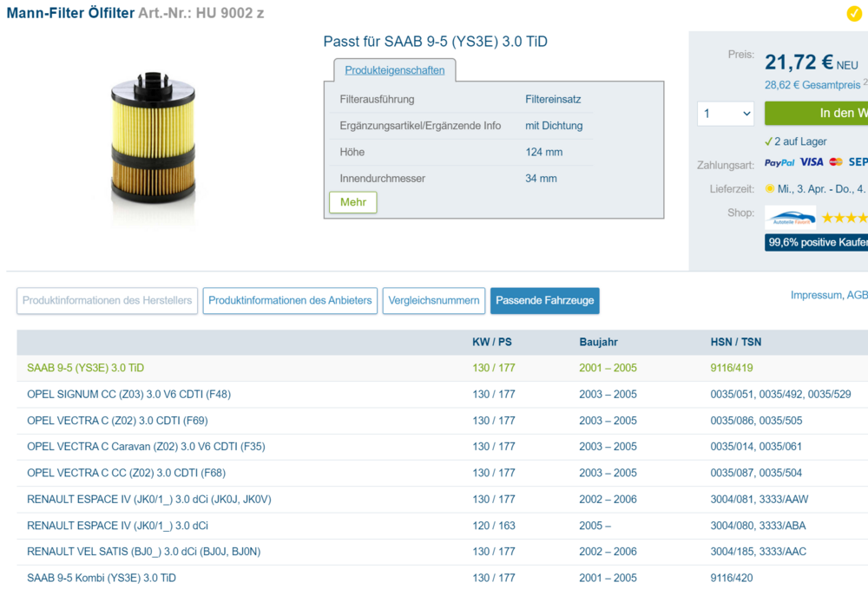
Task: Click the Ergänzungsartikel/Ergänzende Info label
Action: 420,126
